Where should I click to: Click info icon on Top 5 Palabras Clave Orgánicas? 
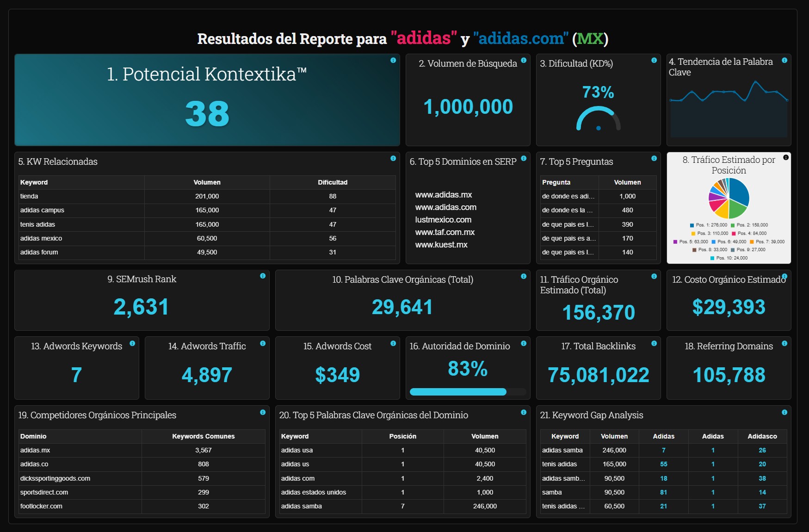point(524,412)
